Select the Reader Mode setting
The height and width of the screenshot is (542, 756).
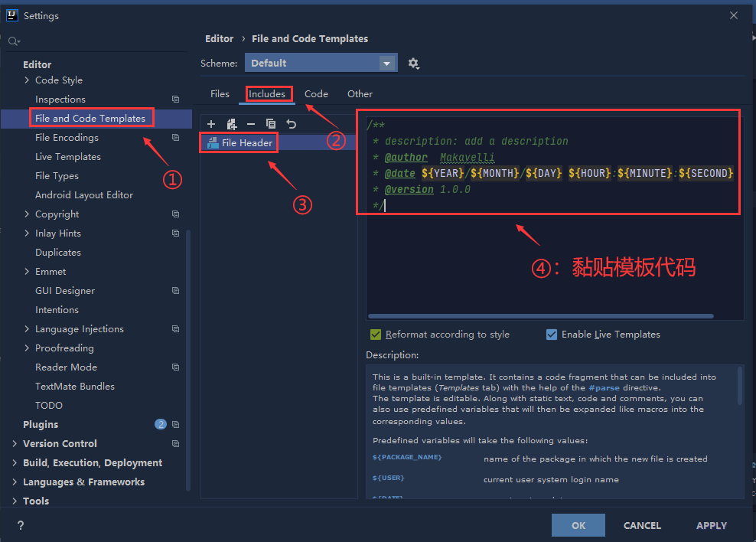tap(66, 367)
